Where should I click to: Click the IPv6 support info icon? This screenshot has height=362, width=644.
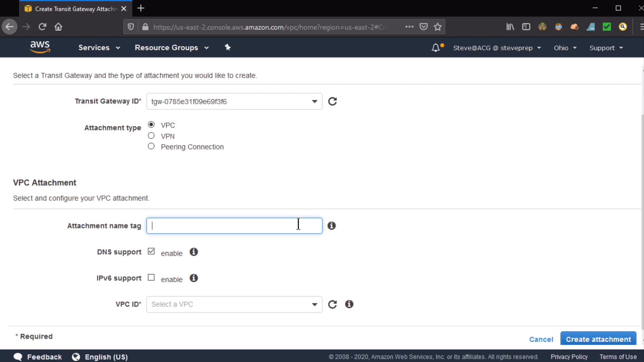(194, 278)
